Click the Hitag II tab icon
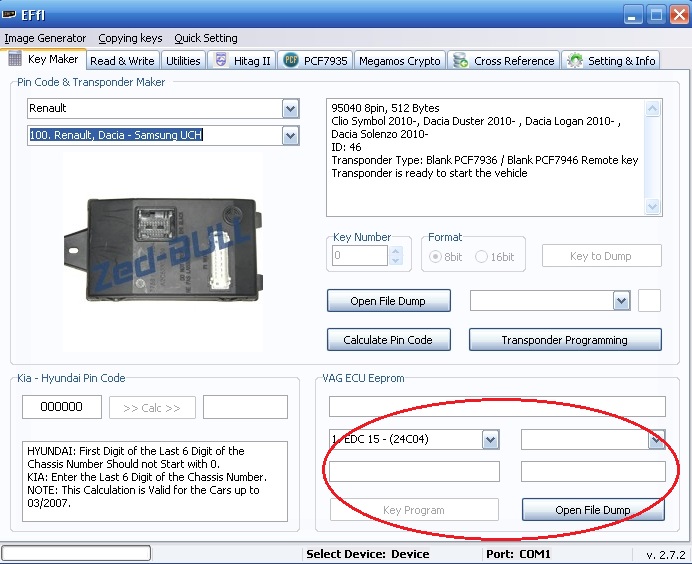Image resolution: width=692 pixels, height=564 pixels. tap(221, 61)
